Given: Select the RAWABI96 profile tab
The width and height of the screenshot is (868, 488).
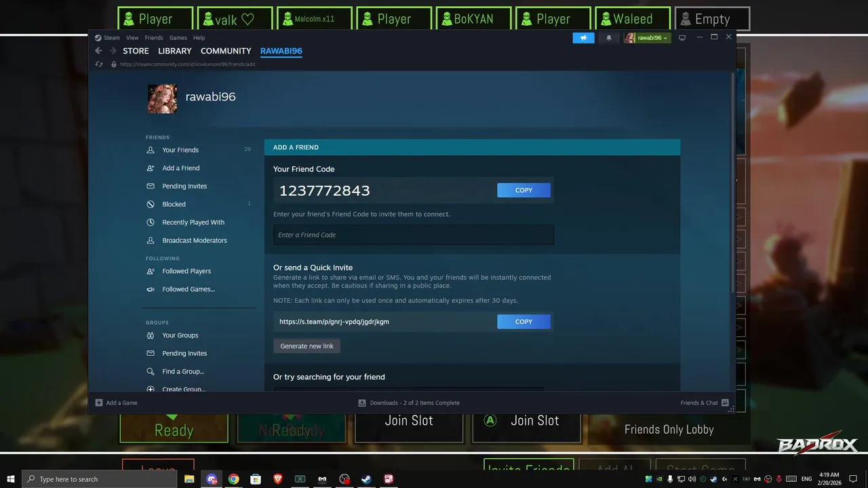Looking at the screenshot, I should [281, 51].
